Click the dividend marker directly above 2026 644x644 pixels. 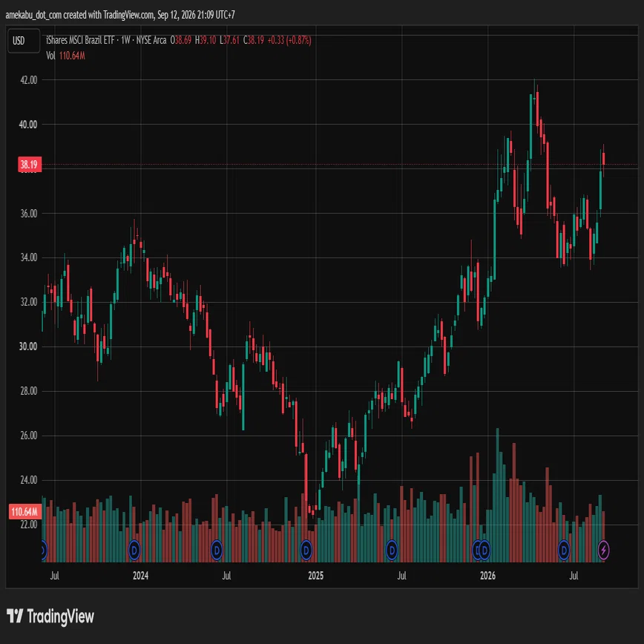485,550
